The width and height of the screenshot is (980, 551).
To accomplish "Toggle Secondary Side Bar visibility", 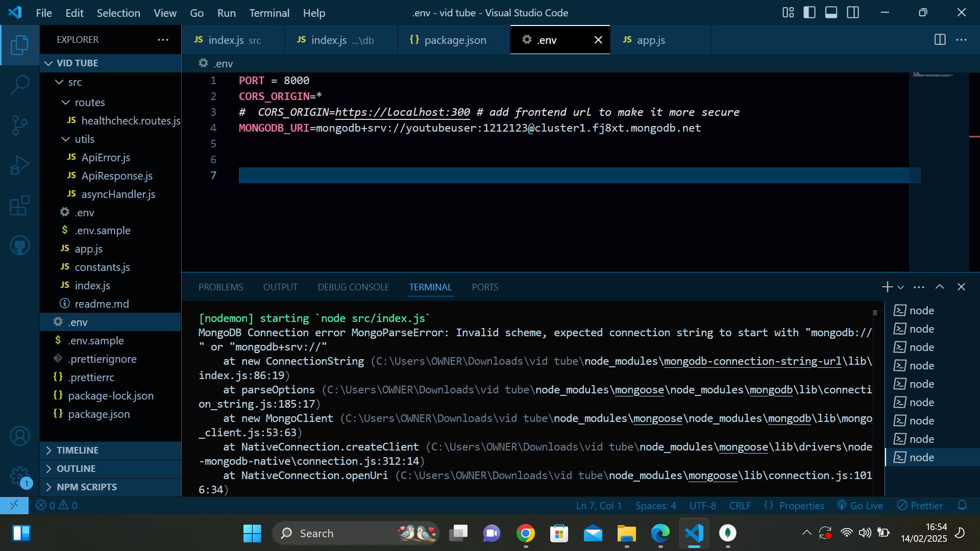I will coord(853,13).
